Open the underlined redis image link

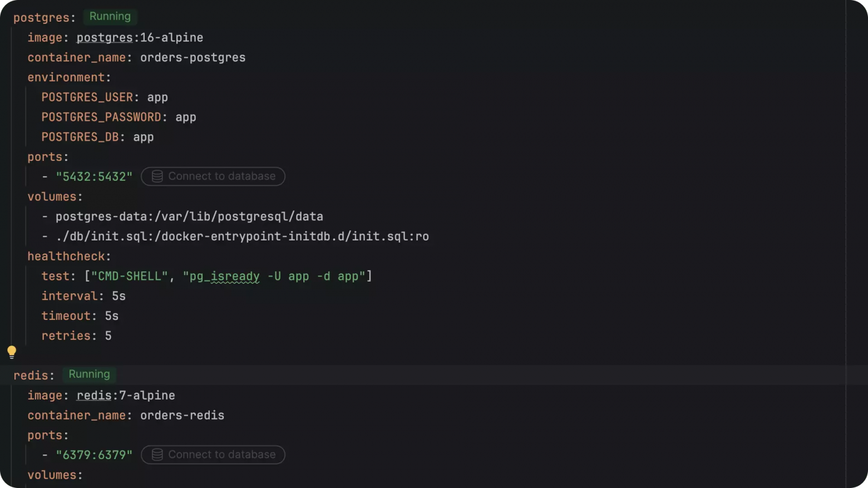click(x=94, y=396)
